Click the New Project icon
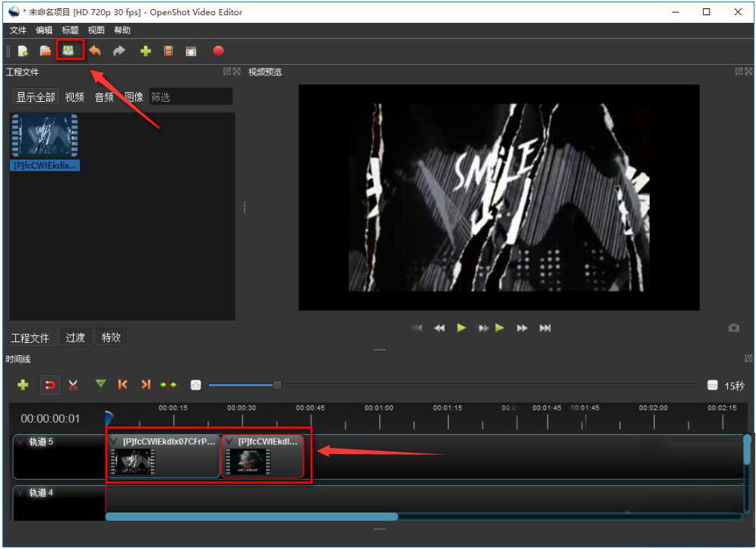This screenshot has width=756, height=549. point(23,51)
